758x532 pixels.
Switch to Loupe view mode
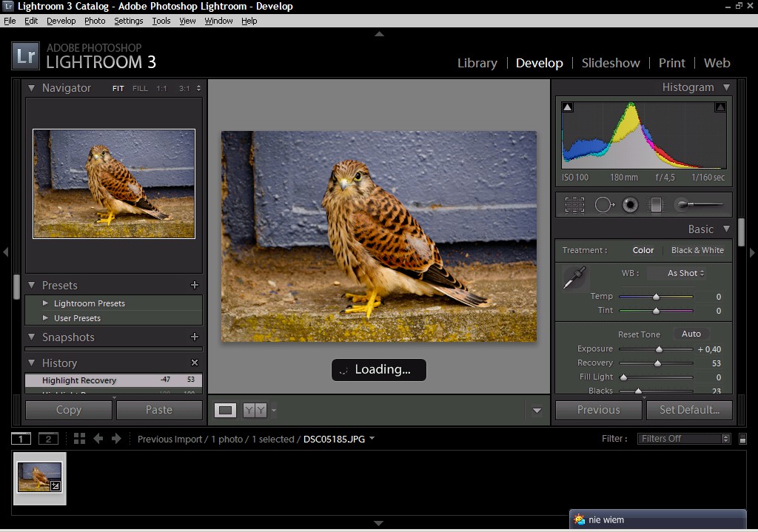225,410
